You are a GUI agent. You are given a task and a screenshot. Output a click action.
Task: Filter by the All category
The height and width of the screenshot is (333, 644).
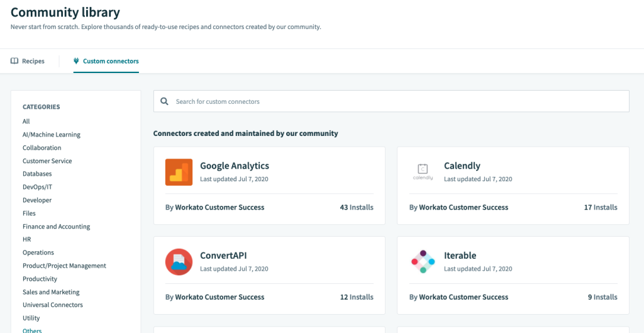[x=26, y=121]
